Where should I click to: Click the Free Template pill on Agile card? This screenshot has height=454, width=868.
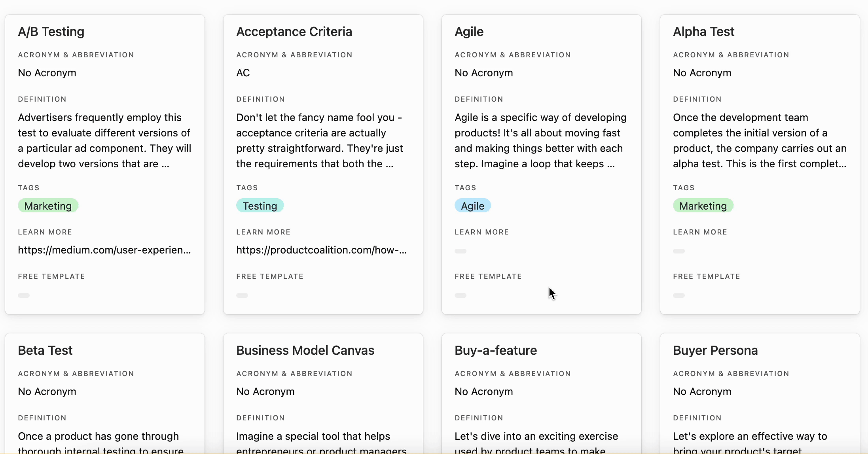pyautogui.click(x=461, y=295)
